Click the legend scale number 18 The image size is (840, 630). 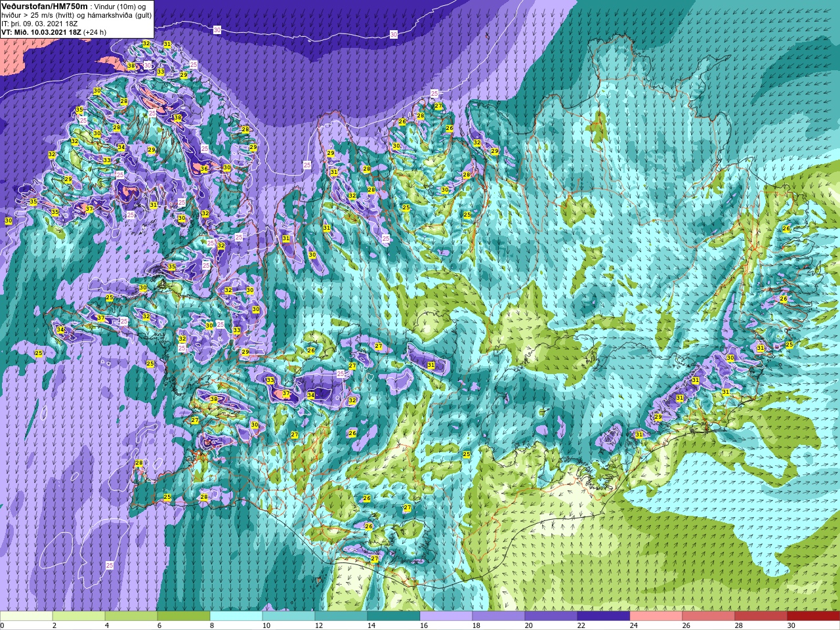tap(476, 625)
